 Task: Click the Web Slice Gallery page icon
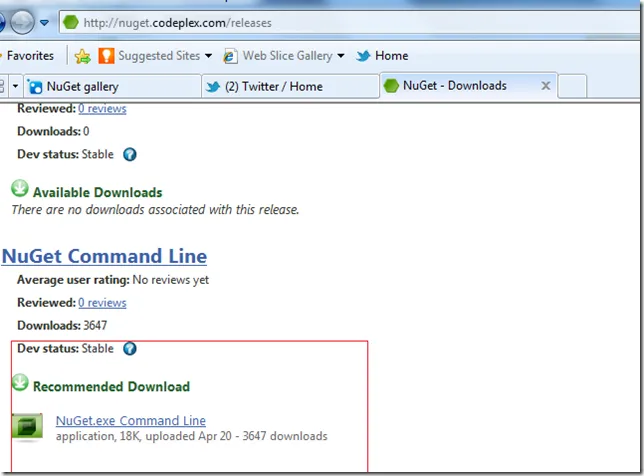pyautogui.click(x=230, y=56)
